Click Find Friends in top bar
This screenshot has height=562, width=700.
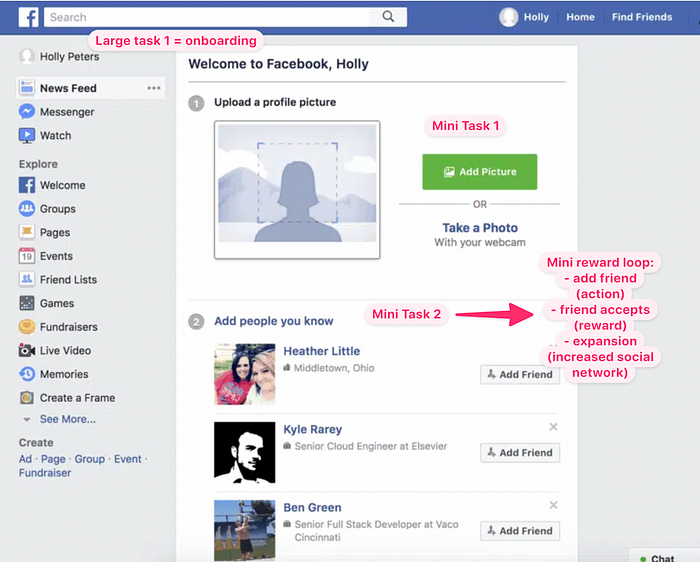point(642,17)
